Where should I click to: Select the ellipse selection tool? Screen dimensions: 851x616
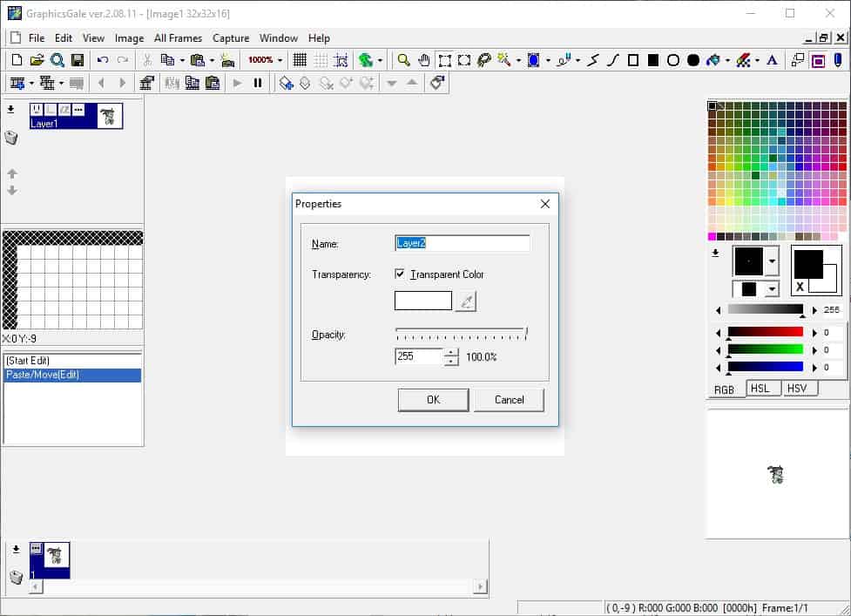tap(464, 60)
